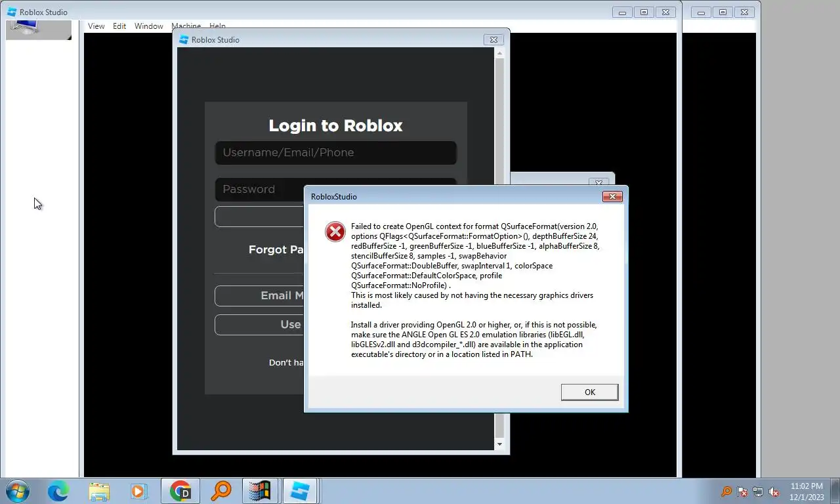Screen dimensions: 840x504
Task: Open the Help menu
Action: coord(217,26)
